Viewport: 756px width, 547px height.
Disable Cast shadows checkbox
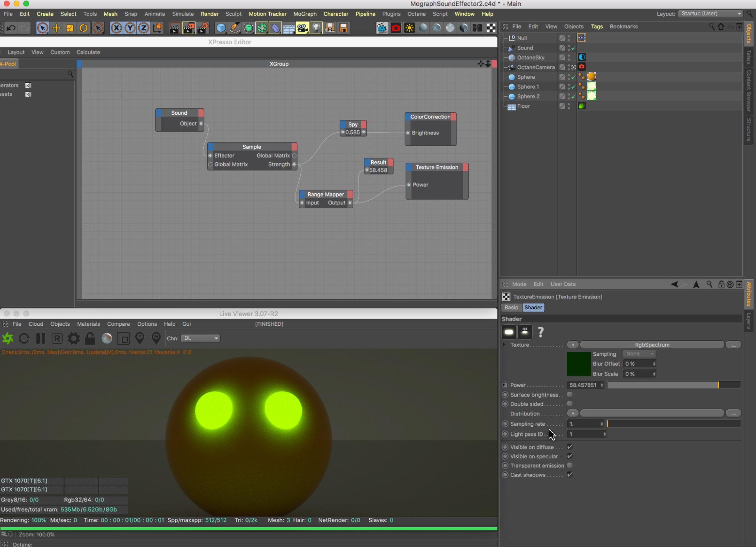point(569,475)
